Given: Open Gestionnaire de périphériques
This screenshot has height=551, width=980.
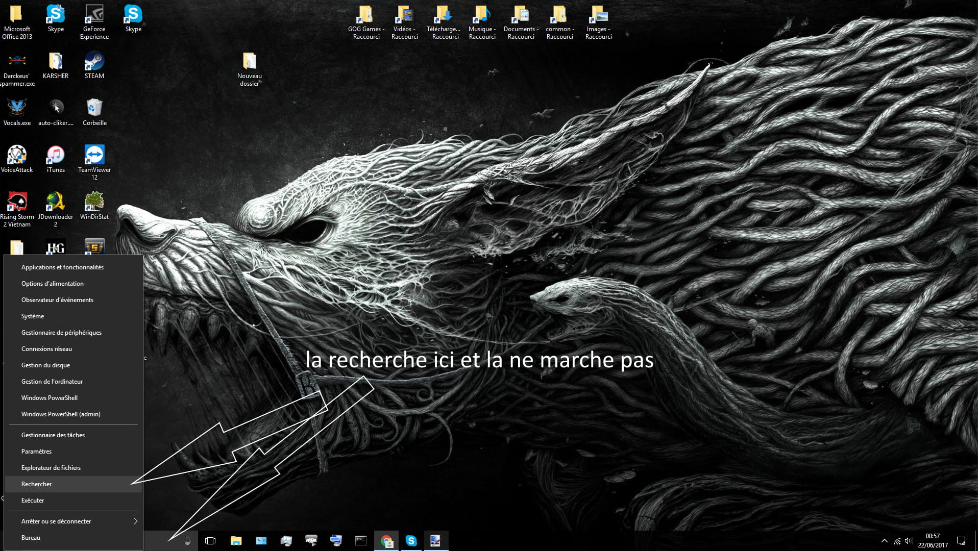Looking at the screenshot, I should tap(73, 333).
